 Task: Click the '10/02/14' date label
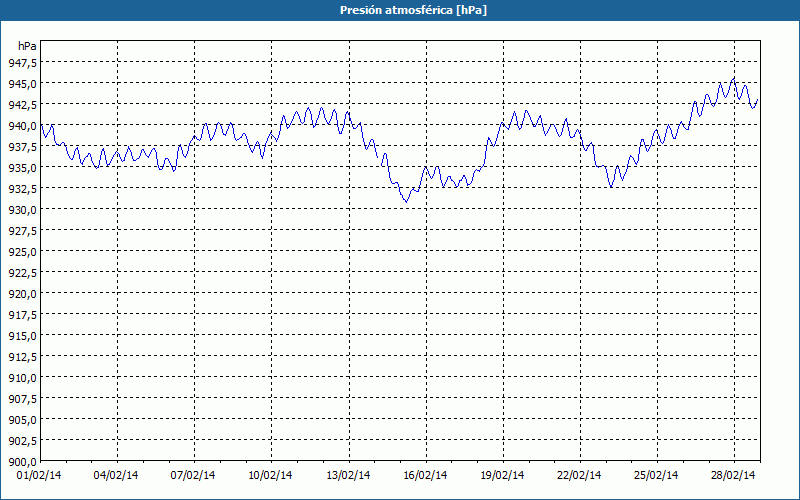270,475
